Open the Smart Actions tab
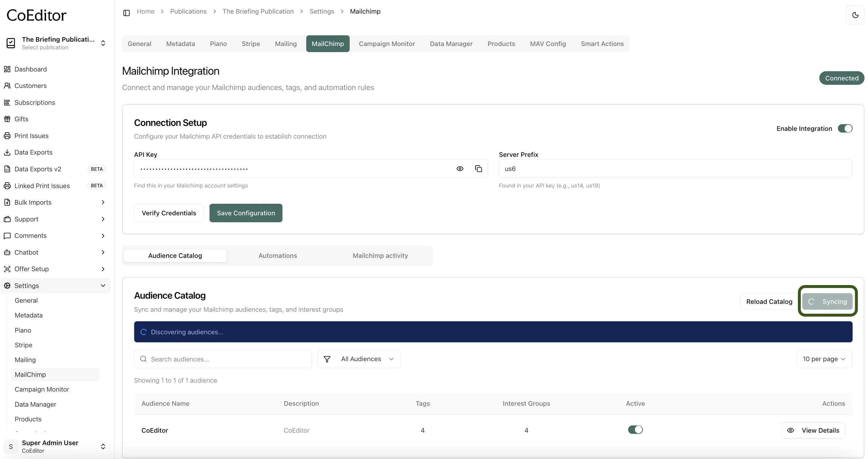 [x=602, y=44]
